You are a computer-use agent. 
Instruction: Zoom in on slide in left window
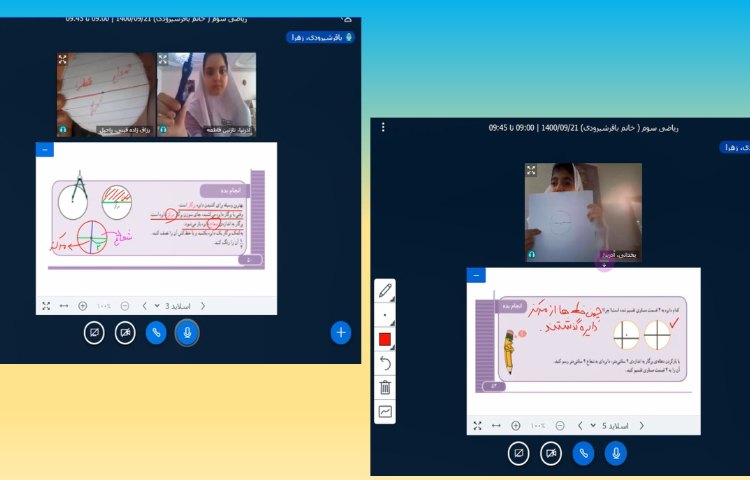(83, 306)
